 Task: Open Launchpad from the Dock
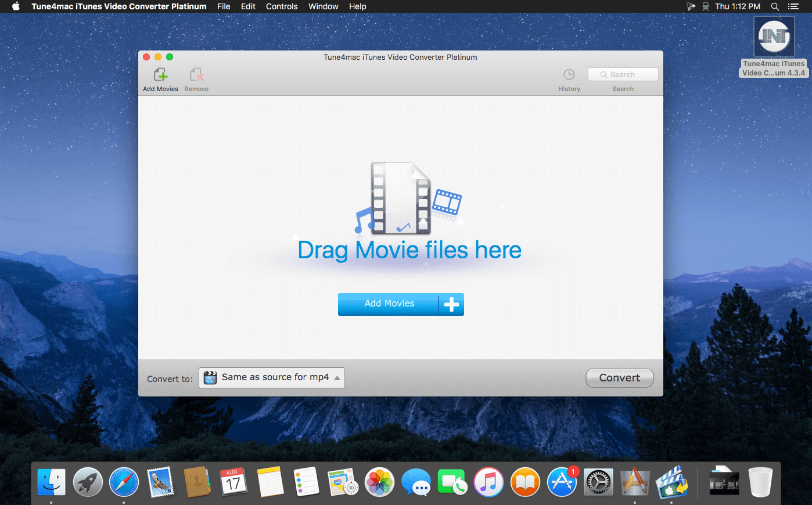[88, 482]
